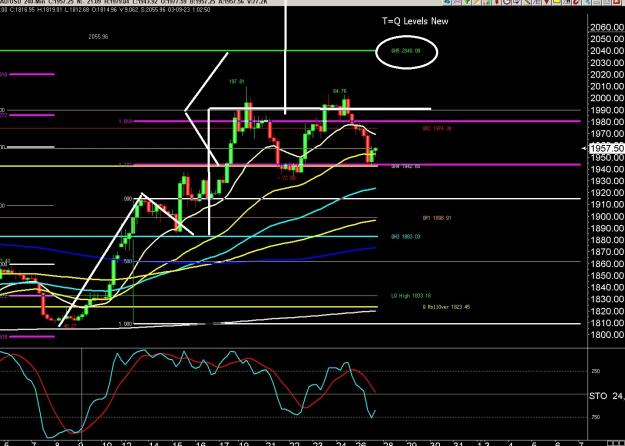Click the 1910.00 price axis label

pyautogui.click(x=606, y=204)
